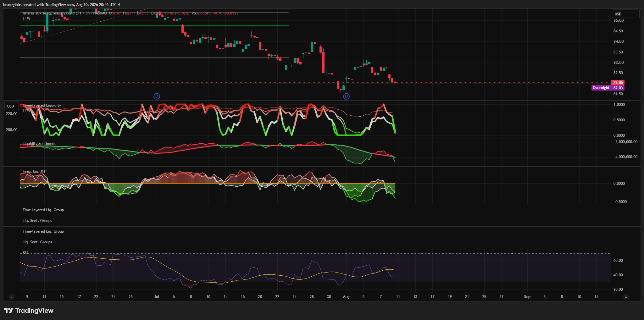Click the 40.00 RSI scale label
Image resolution: width=644 pixels, height=320 pixels.
click(x=618, y=275)
